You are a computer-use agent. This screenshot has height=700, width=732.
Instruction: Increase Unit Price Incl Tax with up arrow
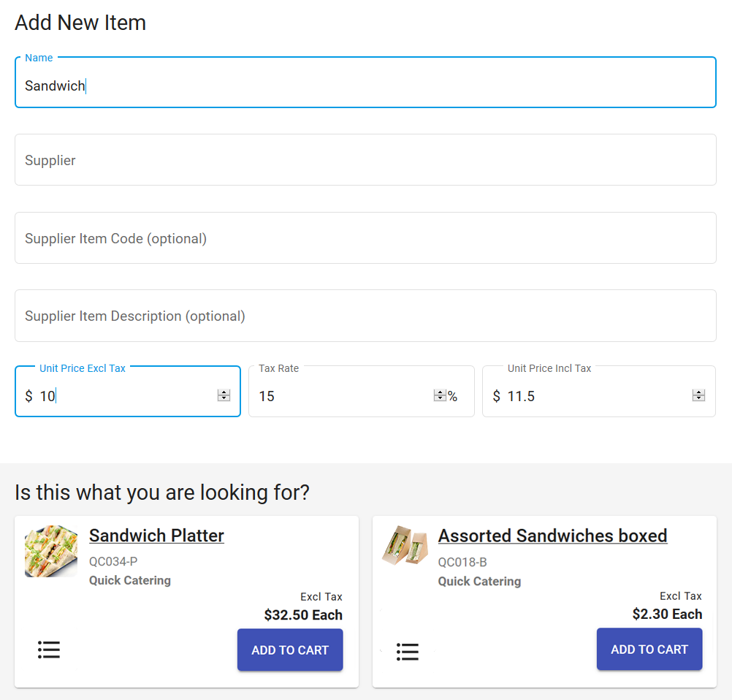(698, 392)
